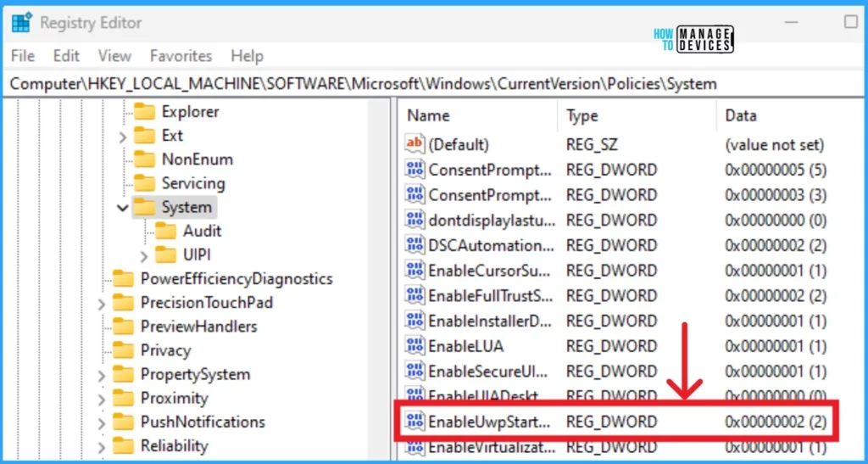The height and width of the screenshot is (464, 868).
Task: Open the View menu
Action: click(114, 56)
